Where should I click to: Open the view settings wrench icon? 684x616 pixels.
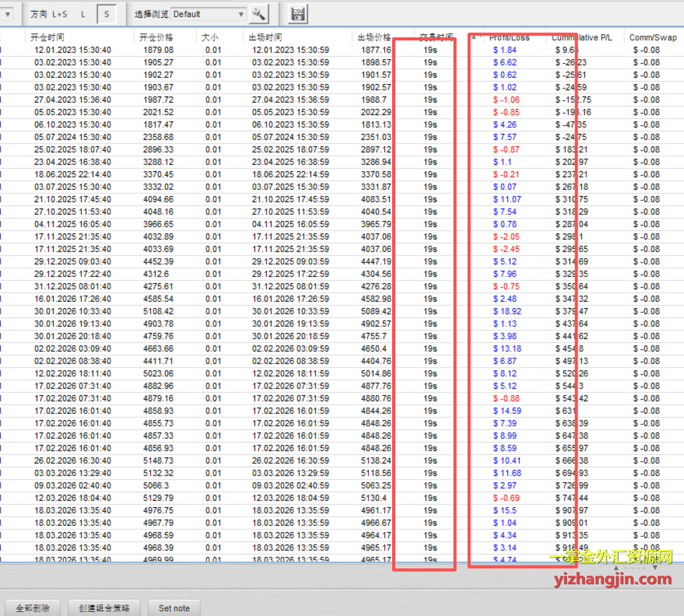pos(259,14)
